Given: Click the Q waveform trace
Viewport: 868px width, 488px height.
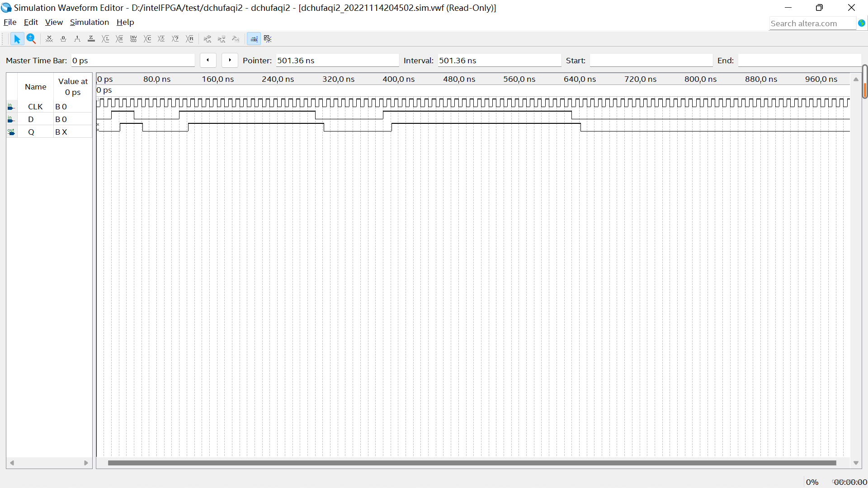Looking at the screenshot, I should [473, 127].
